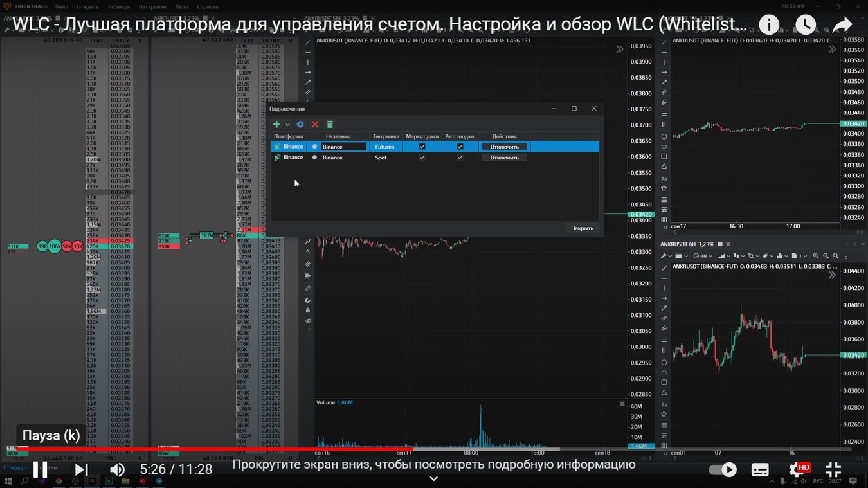Choose the ellipse tool in the top-right chart

point(664,147)
